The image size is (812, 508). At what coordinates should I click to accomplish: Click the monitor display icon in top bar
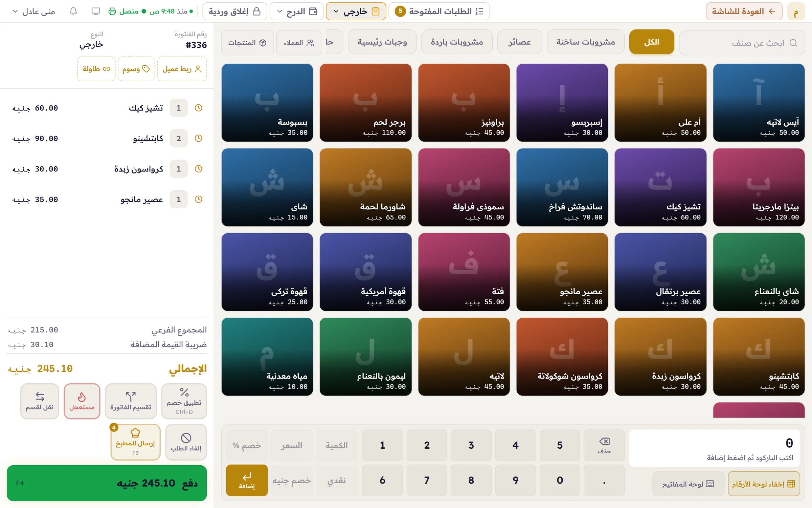pyautogui.click(x=96, y=12)
